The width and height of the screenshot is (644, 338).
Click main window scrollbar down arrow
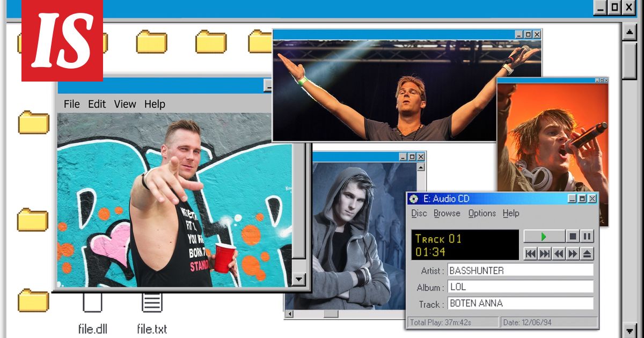pos(629,330)
